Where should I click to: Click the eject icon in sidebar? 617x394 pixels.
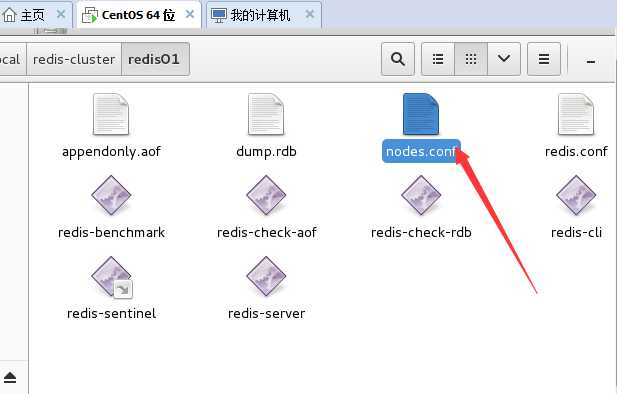[x=10, y=377]
